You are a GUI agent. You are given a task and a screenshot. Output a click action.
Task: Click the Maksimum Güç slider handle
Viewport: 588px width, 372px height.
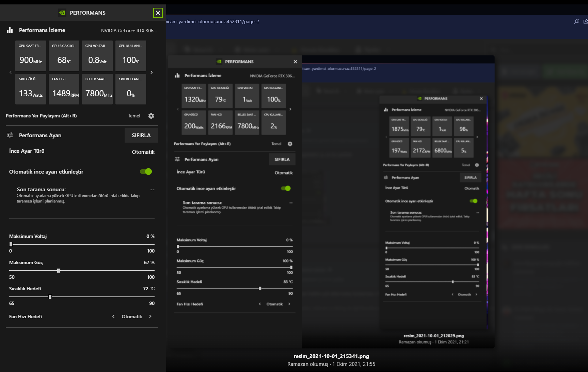click(59, 271)
